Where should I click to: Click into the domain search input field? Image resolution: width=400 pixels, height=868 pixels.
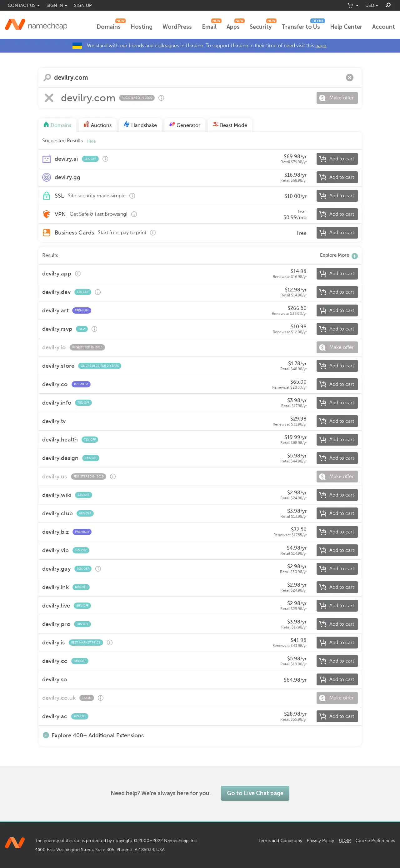click(x=195, y=78)
